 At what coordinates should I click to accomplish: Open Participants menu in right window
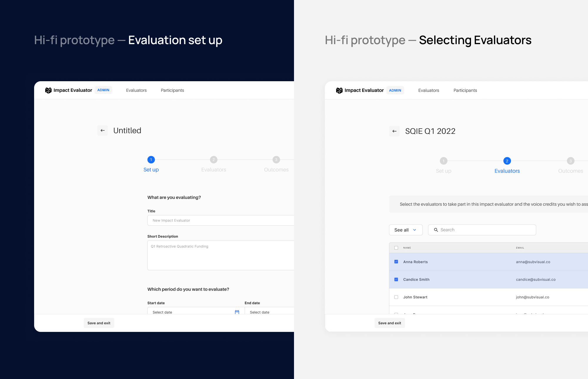465,90
